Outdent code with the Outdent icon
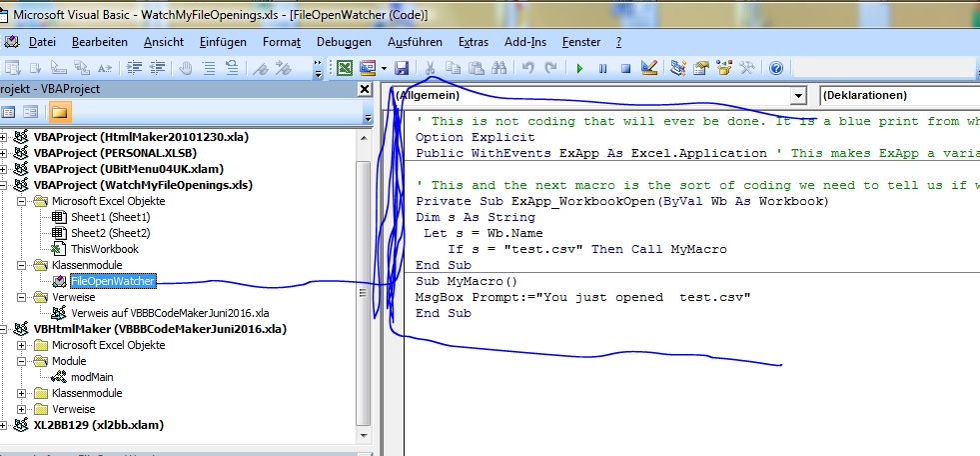 pos(156,68)
